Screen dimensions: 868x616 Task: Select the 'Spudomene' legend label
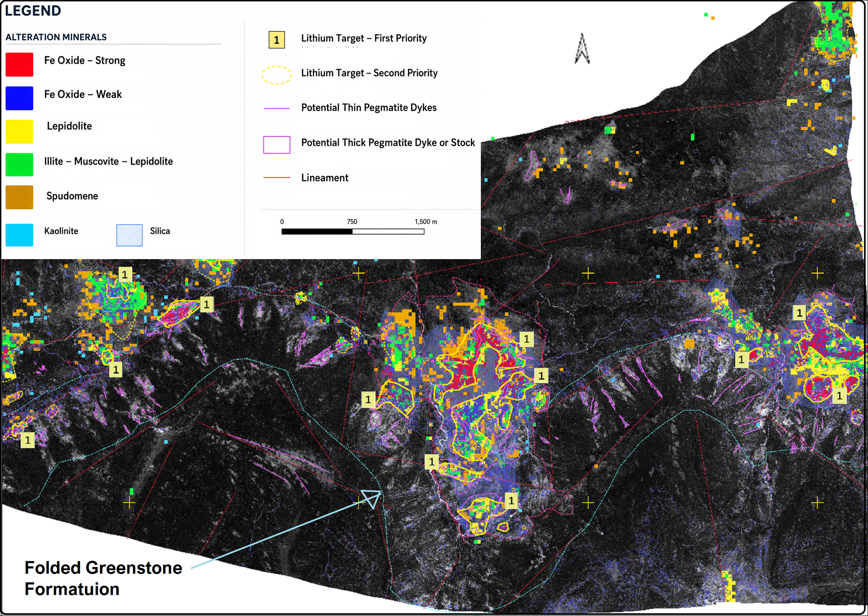click(x=72, y=196)
